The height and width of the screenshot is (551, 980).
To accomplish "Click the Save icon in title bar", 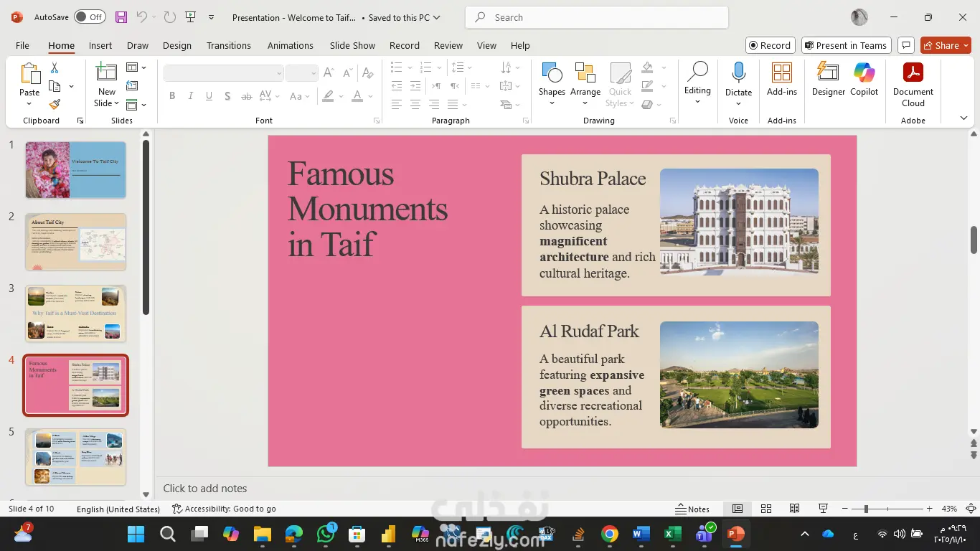I will click(x=121, y=17).
